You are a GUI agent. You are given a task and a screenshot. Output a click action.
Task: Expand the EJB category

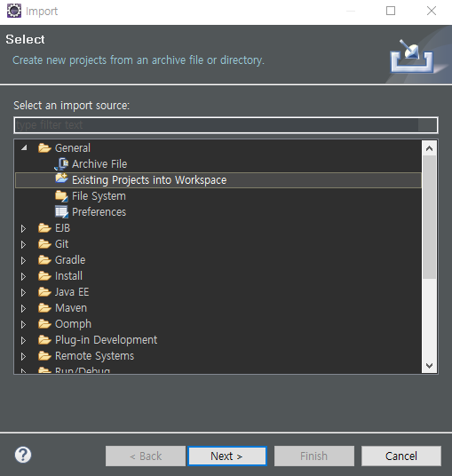coord(23,228)
